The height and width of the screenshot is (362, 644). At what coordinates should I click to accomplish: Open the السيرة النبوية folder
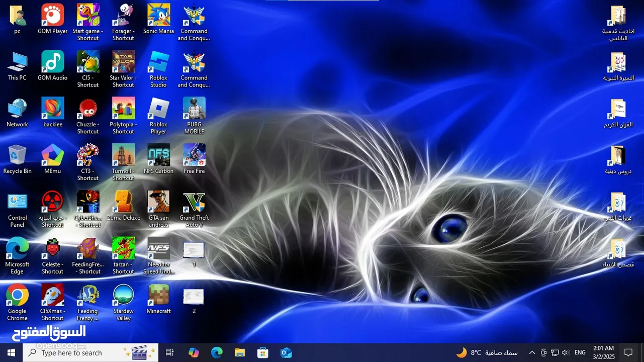pos(618,67)
